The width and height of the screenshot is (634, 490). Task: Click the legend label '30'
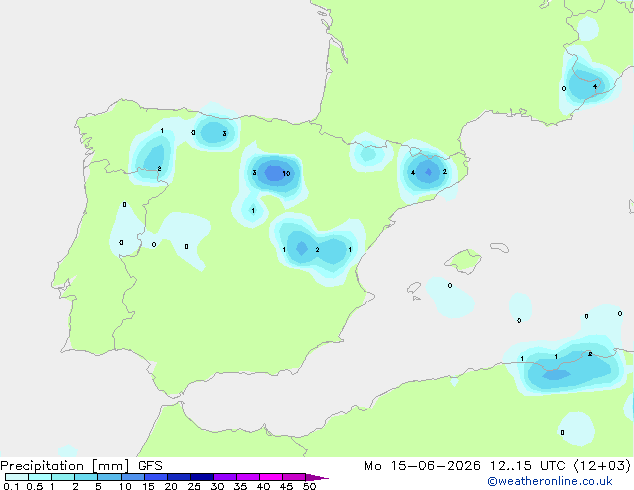217,486
